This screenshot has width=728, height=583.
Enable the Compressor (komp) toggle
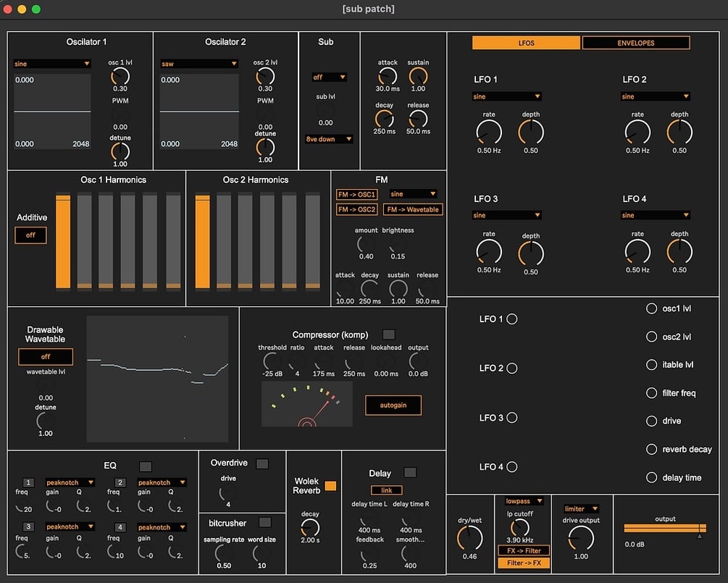388,334
